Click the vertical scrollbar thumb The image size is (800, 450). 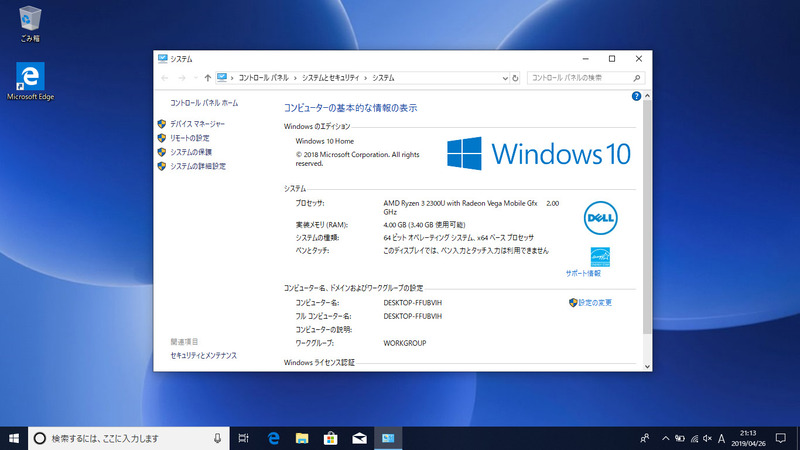(x=647, y=217)
